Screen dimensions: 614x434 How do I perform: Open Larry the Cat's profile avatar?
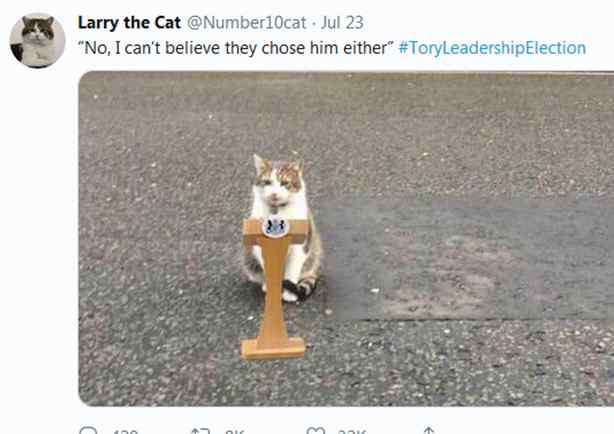point(37,40)
